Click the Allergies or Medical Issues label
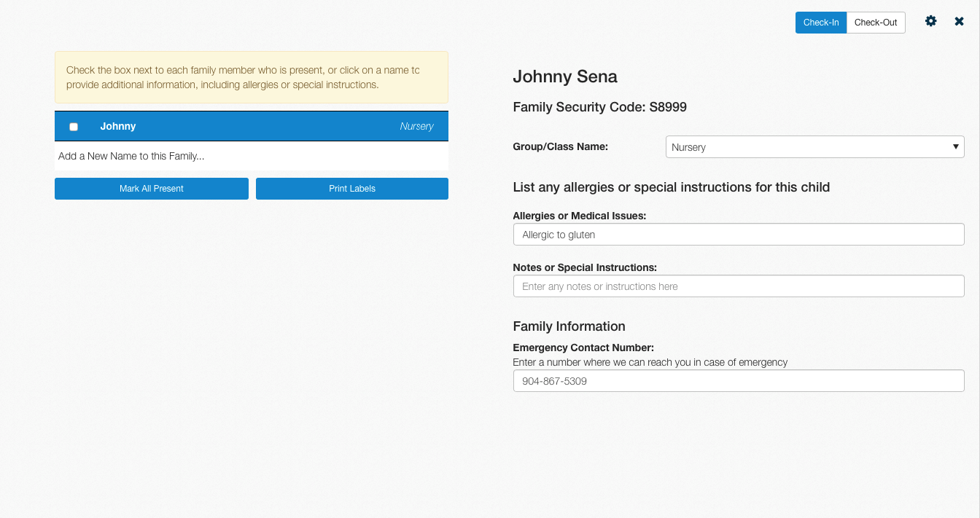 580,216
